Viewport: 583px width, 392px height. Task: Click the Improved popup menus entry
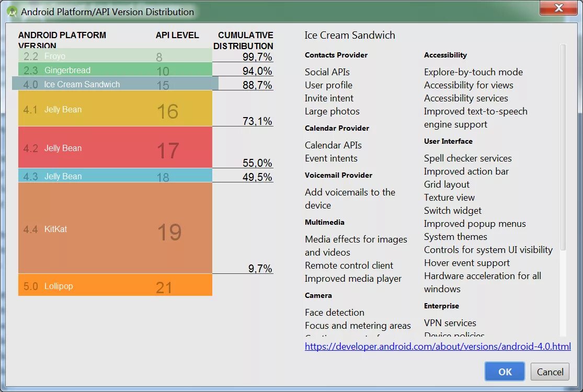[x=475, y=224]
